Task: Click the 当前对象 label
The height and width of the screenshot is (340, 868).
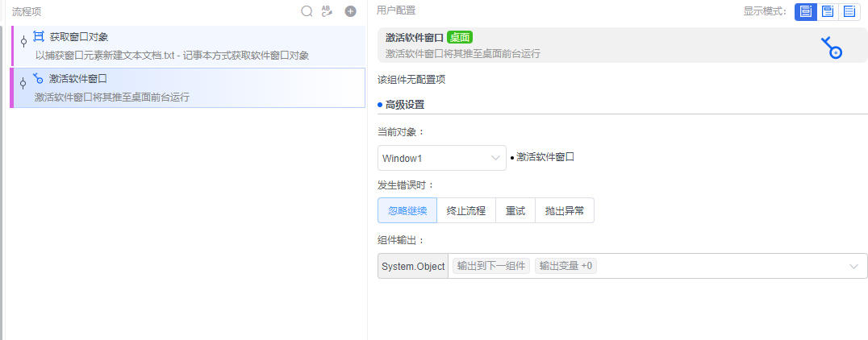Action: (401, 132)
